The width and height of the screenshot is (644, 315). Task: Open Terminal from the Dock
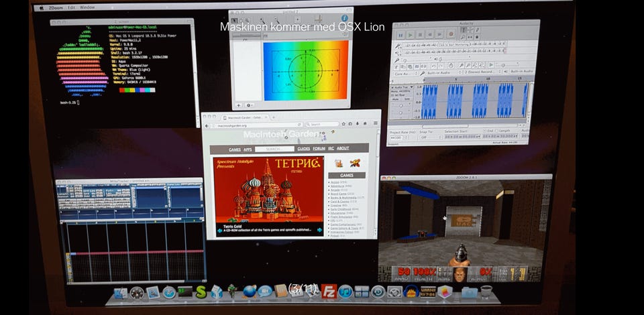(x=185, y=292)
